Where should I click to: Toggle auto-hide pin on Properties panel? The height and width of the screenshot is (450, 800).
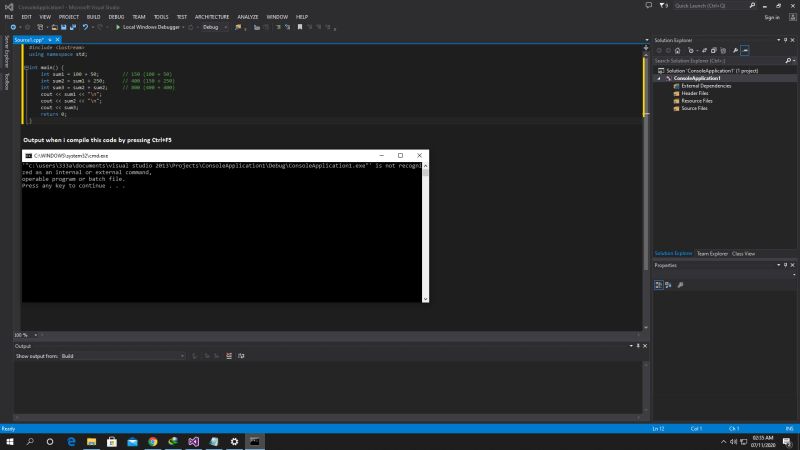[x=786, y=265]
